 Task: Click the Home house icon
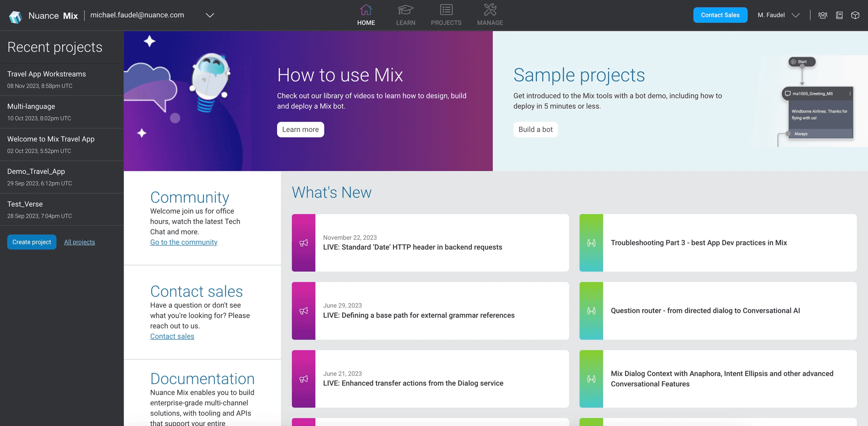pos(366,10)
